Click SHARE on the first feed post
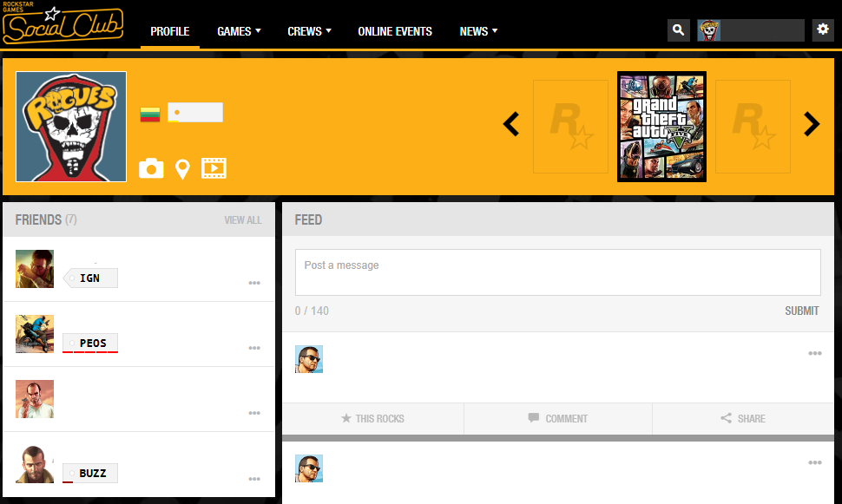The image size is (842, 504). [x=743, y=419]
